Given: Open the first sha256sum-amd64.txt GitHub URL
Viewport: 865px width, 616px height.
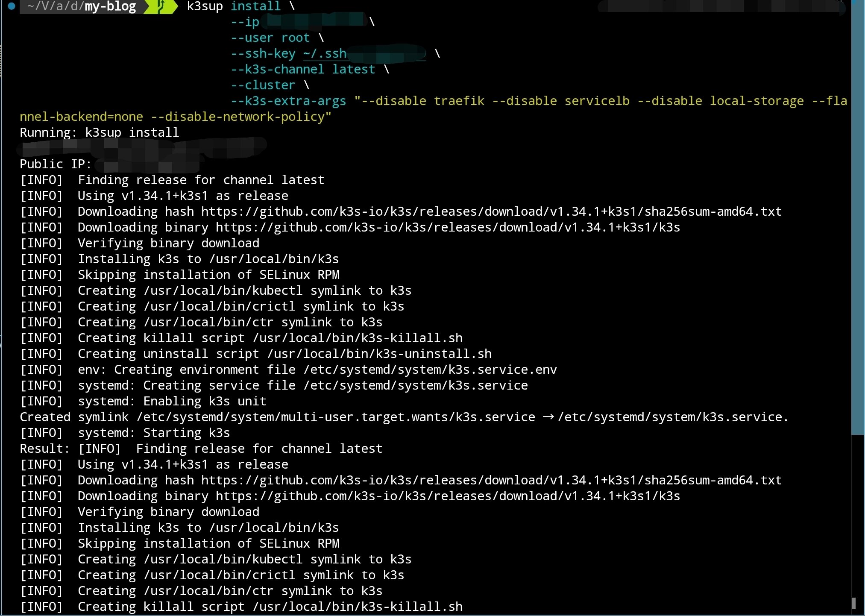Looking at the screenshot, I should click(x=491, y=211).
